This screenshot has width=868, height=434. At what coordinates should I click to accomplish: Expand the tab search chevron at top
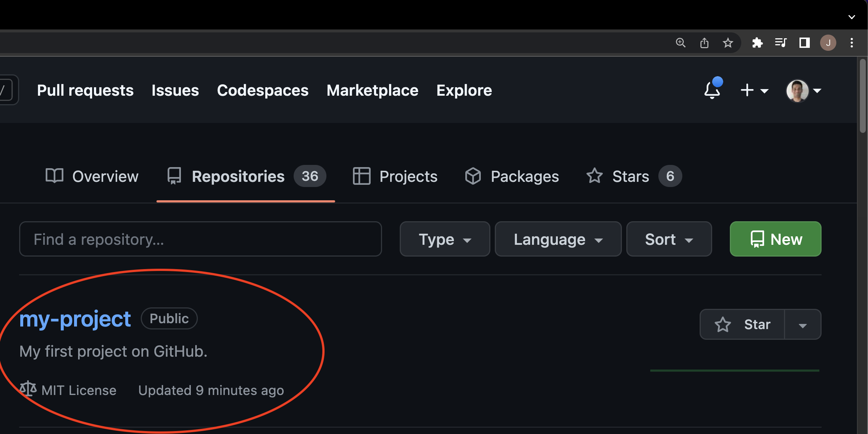click(x=851, y=17)
